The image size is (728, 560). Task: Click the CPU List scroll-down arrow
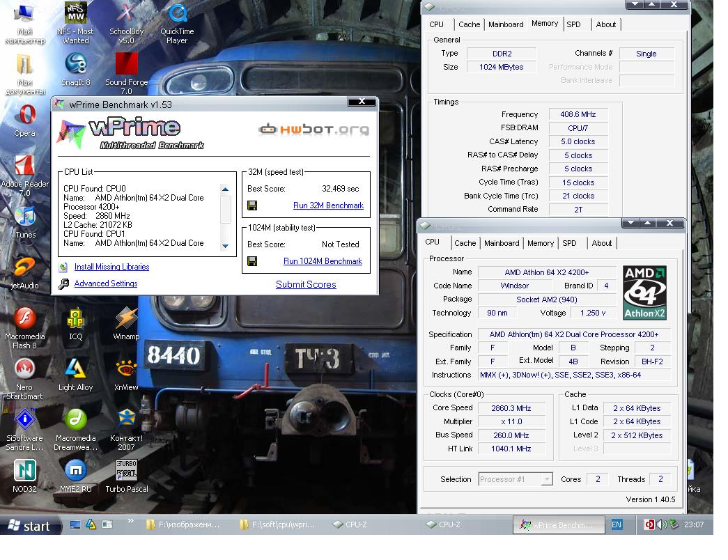tap(225, 246)
